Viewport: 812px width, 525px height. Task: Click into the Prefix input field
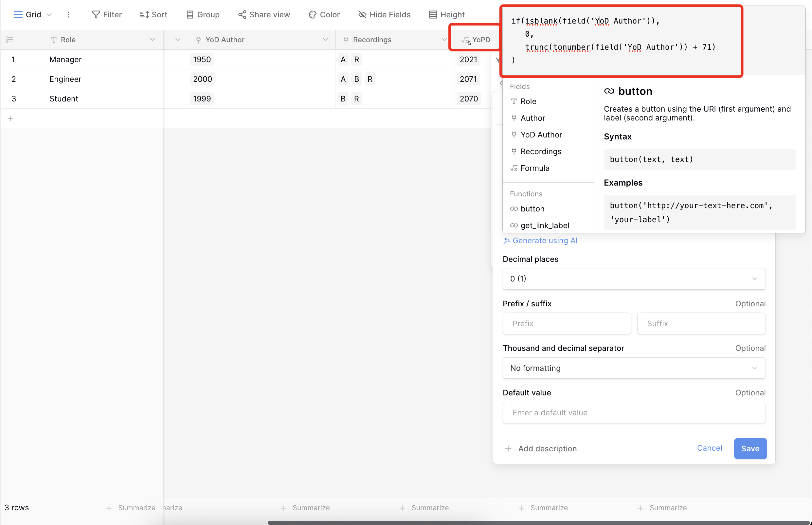click(x=567, y=323)
